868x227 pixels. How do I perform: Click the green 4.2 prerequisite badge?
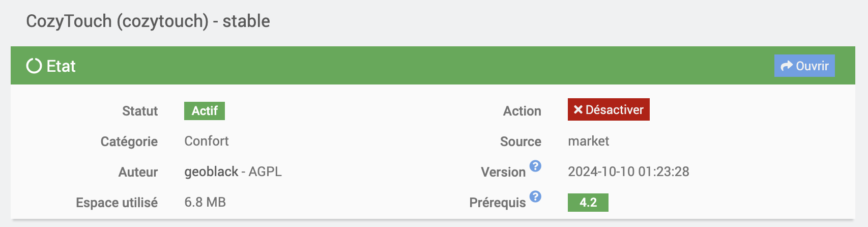(588, 203)
